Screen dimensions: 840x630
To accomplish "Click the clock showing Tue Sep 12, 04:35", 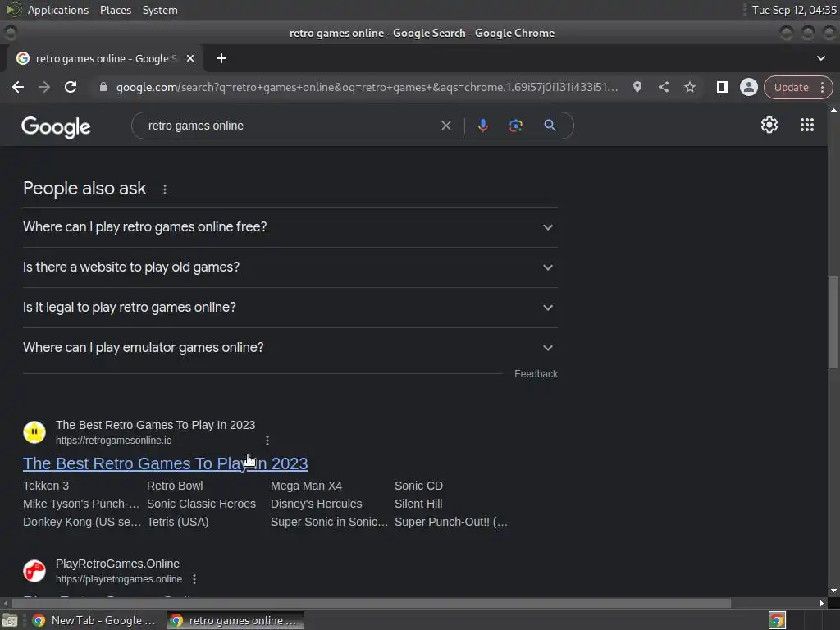I will 794,10.
